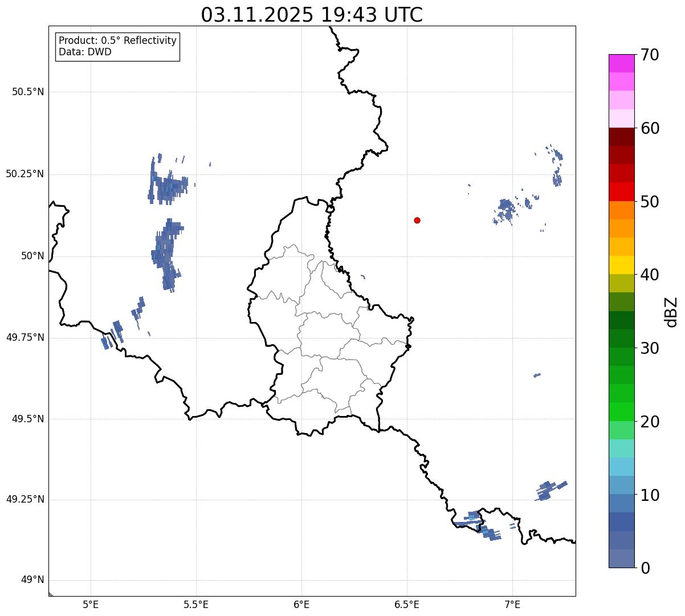685x616 pixels.
Task: Click the latitude label 49.75°N
Action: 25,337
